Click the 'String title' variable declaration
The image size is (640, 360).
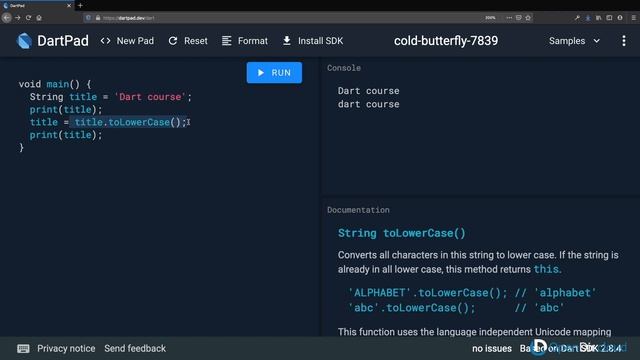[63, 97]
